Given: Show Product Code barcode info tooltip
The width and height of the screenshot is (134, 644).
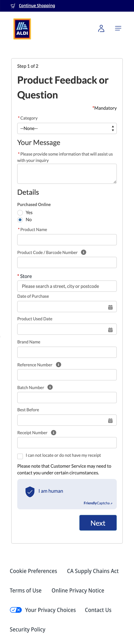Looking at the screenshot, I should (84, 252).
